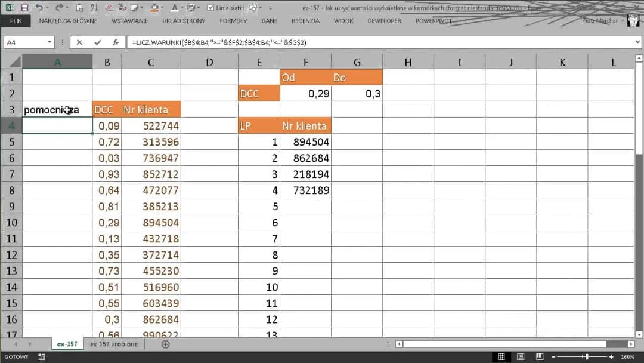Cancel the formula entry with the X icon
The image size is (644, 363).
pyautogui.click(x=80, y=43)
